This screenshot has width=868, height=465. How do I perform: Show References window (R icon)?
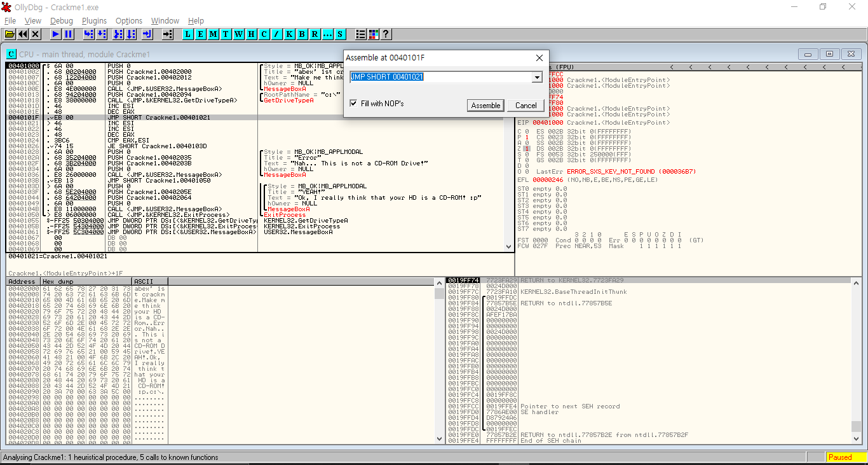point(315,34)
